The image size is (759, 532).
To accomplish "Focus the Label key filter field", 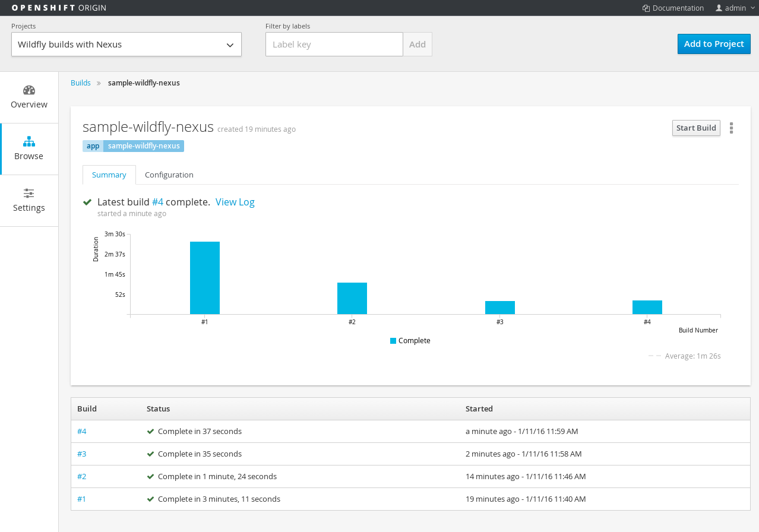I will tap(334, 45).
